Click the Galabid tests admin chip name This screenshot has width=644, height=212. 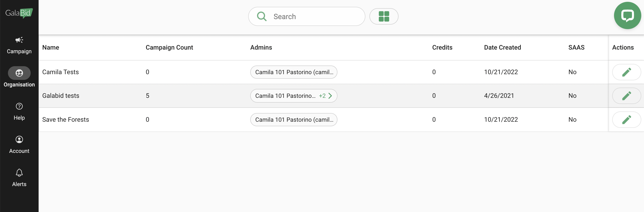pyautogui.click(x=285, y=96)
